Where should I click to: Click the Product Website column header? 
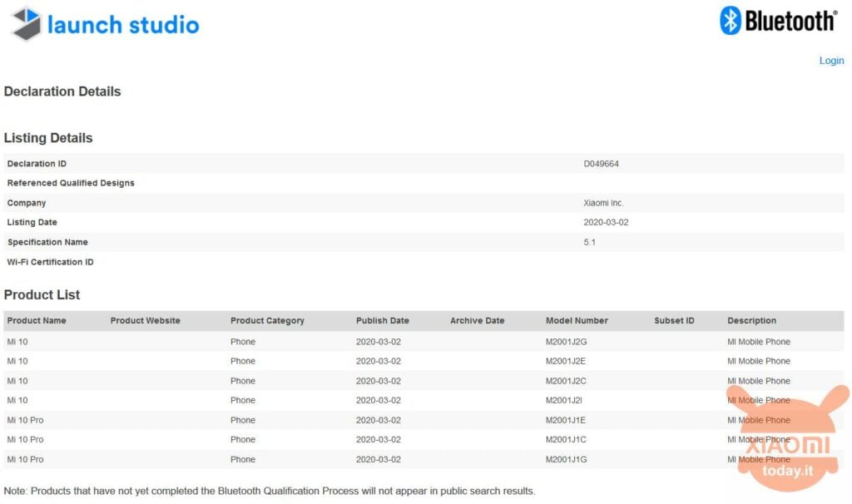(145, 320)
